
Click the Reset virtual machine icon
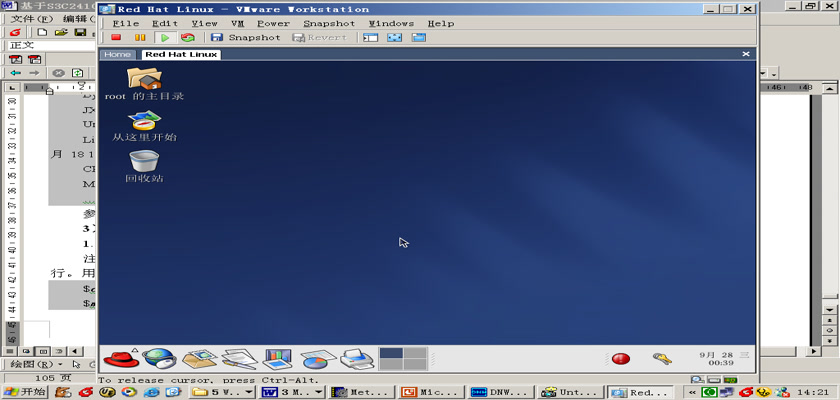[x=188, y=37]
